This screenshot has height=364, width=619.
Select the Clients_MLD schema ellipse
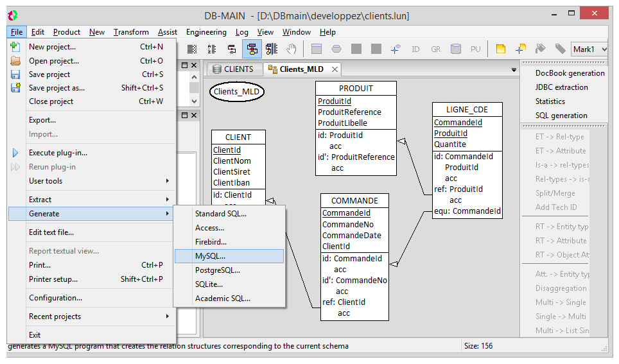[x=236, y=92]
